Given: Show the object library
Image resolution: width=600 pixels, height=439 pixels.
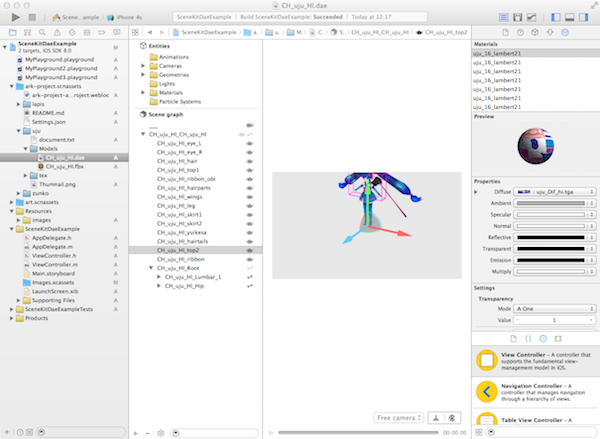Looking at the screenshot, I should [x=543, y=339].
